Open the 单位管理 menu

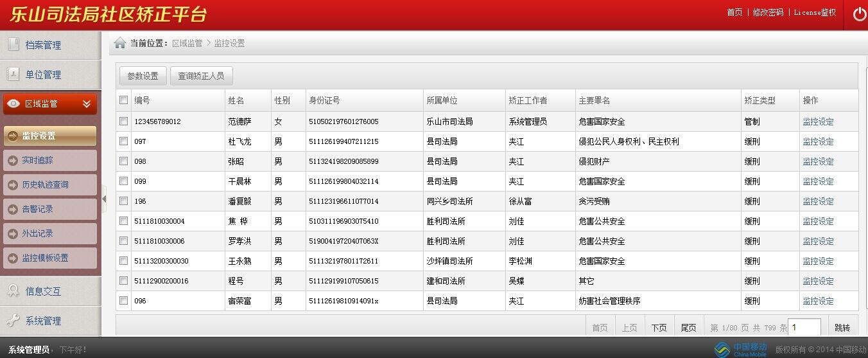click(50, 75)
